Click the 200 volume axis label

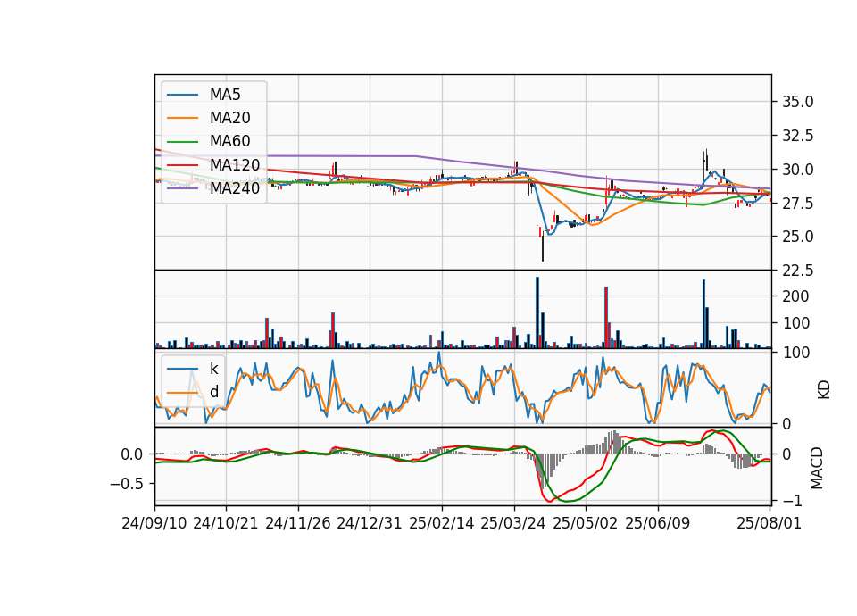(796, 296)
